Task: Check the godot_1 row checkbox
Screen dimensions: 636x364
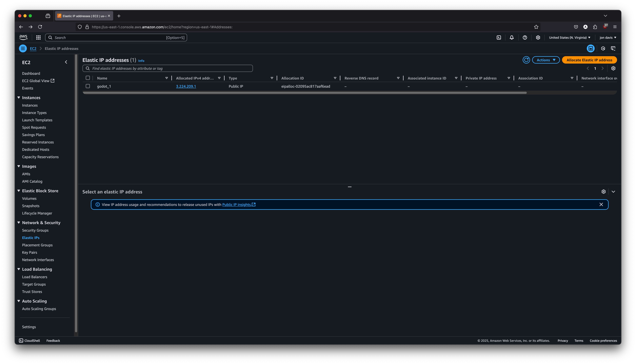Action: pyautogui.click(x=88, y=86)
